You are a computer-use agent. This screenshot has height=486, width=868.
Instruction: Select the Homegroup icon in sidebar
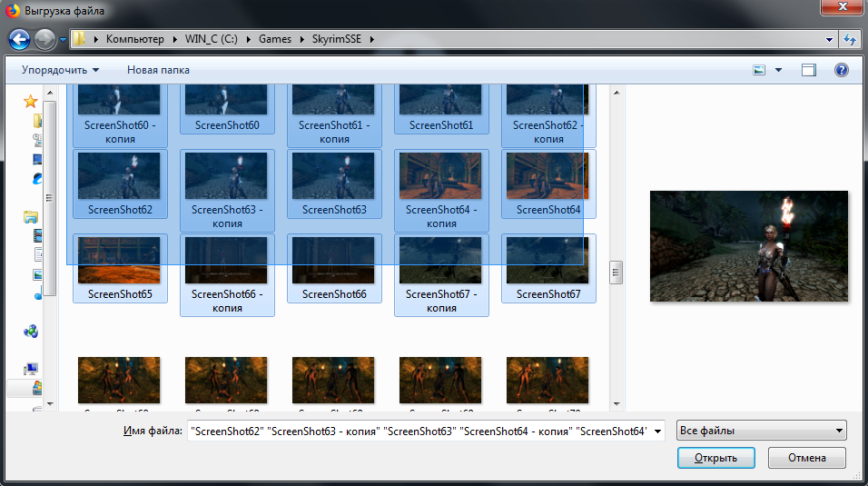(x=31, y=332)
